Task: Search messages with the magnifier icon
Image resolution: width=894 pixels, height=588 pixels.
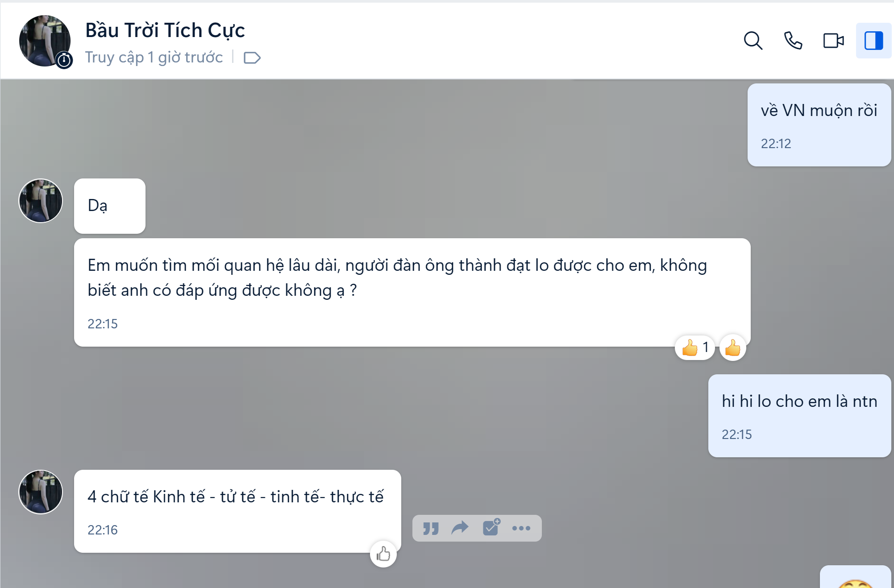Action: [753, 41]
